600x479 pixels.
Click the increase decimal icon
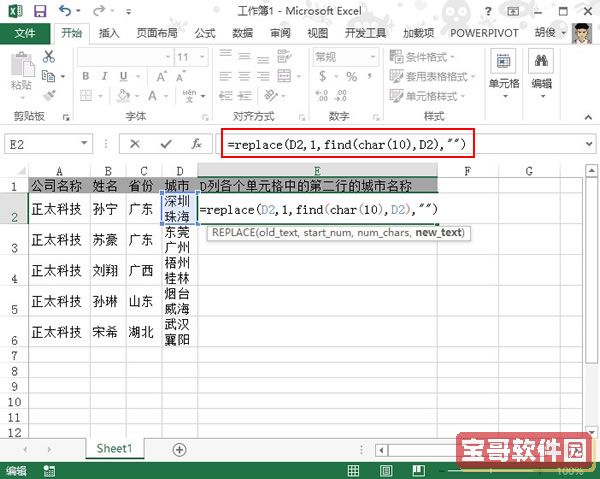(x=321, y=95)
